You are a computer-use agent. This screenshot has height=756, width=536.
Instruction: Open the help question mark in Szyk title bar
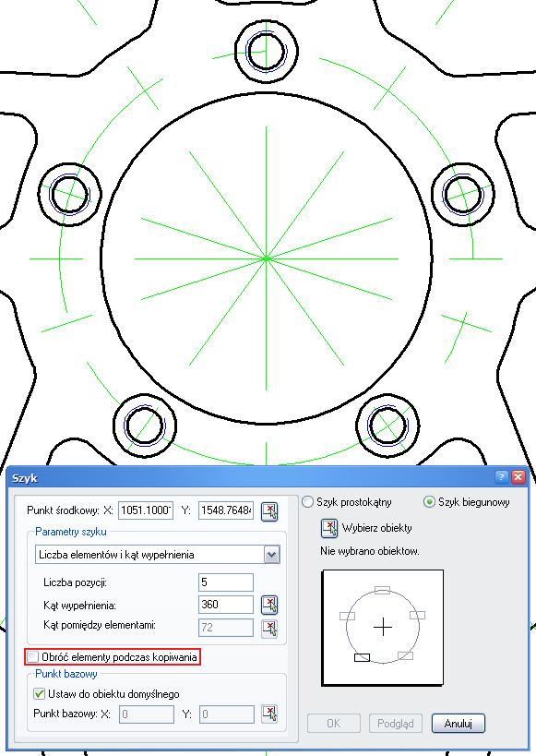(501, 477)
